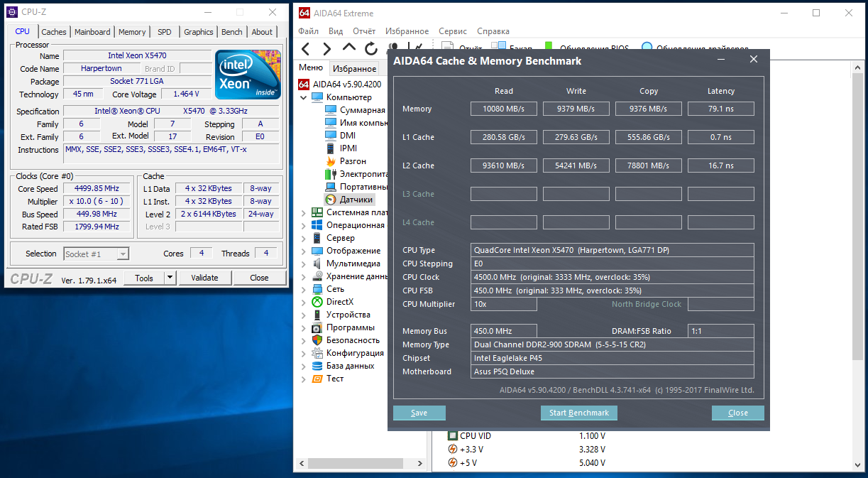Click the Тест orange icon in tree
The image size is (868, 478).
click(x=317, y=379)
